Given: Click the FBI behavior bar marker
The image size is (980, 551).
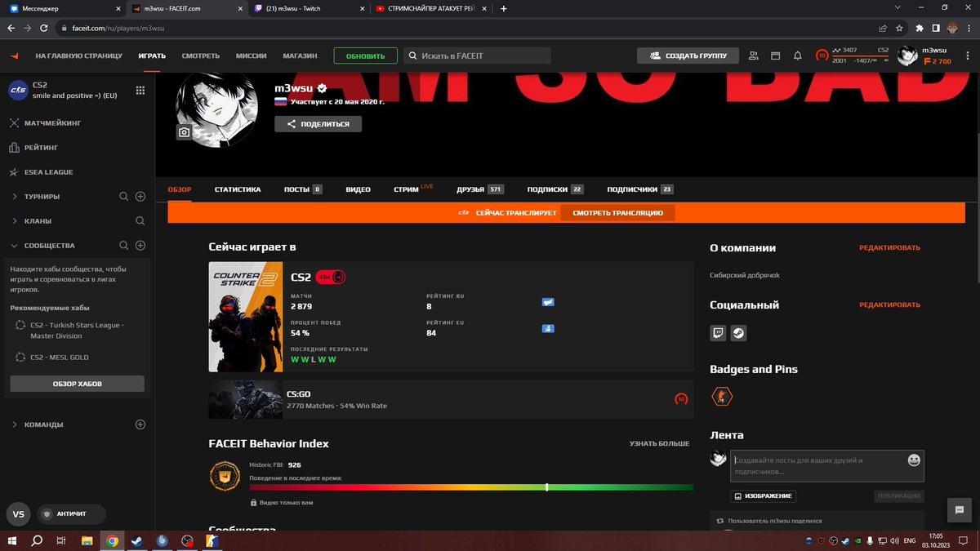Looking at the screenshot, I should (546, 487).
